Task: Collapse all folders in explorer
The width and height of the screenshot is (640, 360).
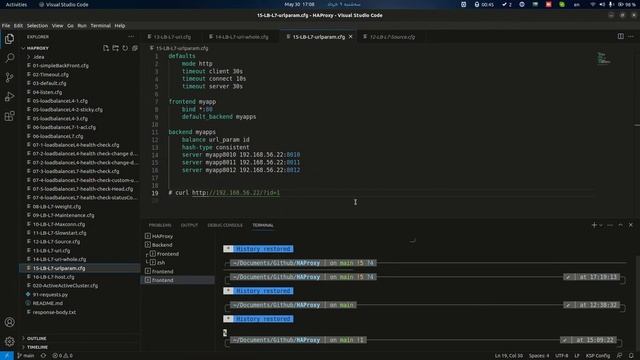Action: pyautogui.click(x=135, y=48)
